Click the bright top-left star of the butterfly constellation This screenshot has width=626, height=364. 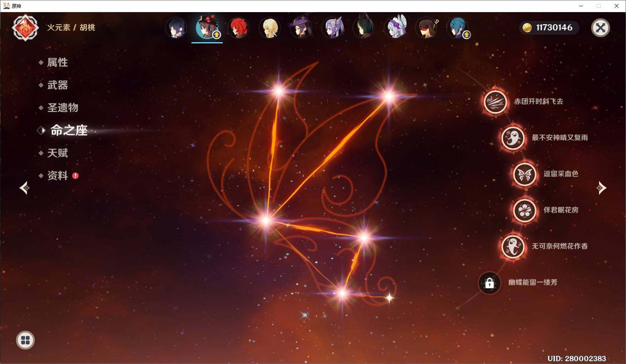point(279,91)
